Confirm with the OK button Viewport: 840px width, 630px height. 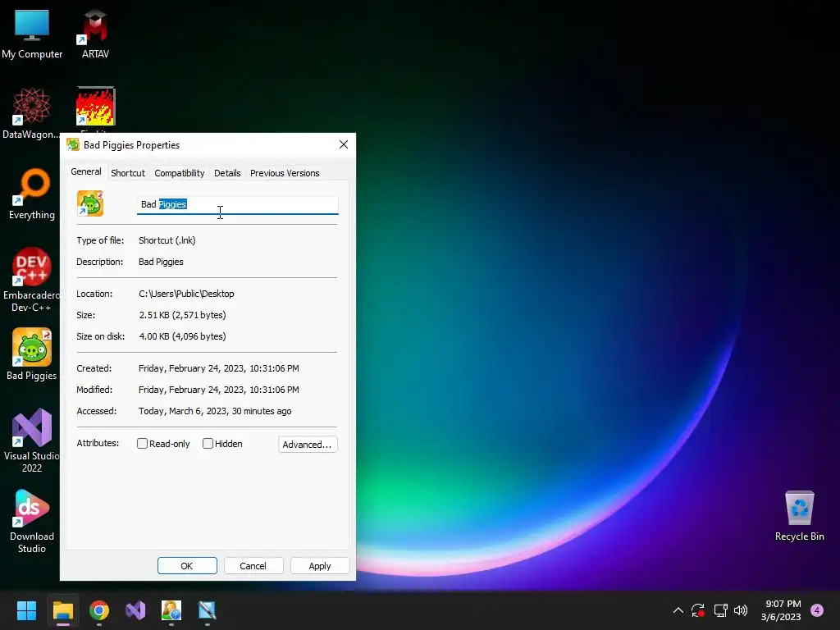[187, 566]
